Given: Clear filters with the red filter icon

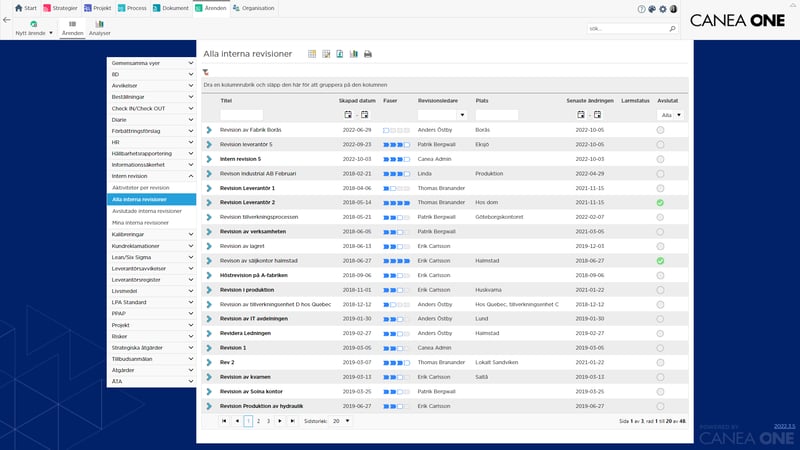Looking at the screenshot, I should [x=206, y=72].
